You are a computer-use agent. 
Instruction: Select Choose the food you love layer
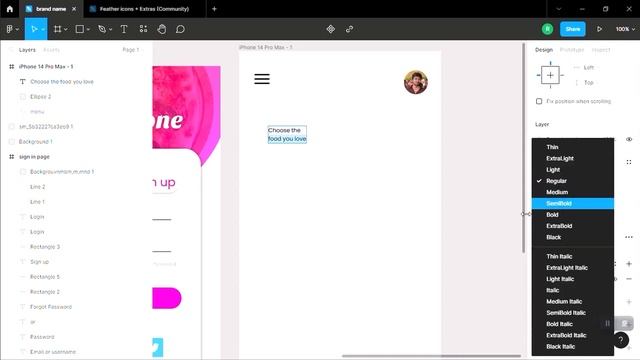coord(62,82)
